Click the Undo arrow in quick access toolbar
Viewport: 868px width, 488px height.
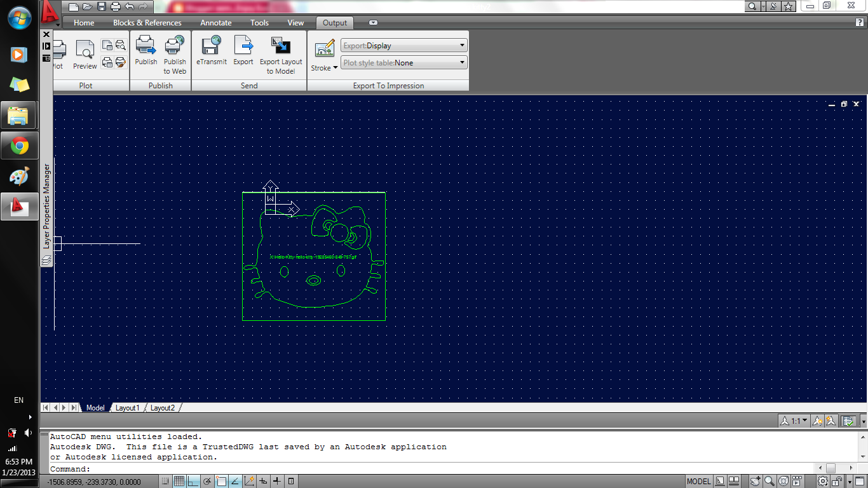(130, 6)
